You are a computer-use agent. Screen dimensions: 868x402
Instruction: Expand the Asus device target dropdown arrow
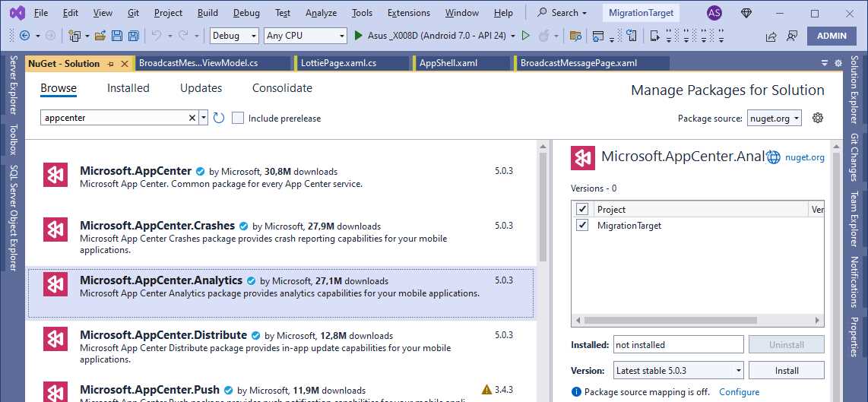coord(513,36)
